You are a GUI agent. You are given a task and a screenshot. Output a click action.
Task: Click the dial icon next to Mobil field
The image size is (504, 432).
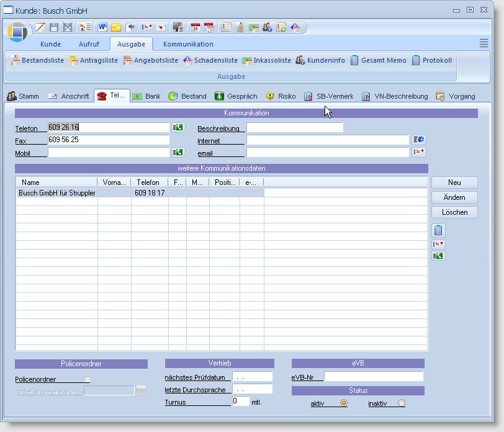pos(178,152)
